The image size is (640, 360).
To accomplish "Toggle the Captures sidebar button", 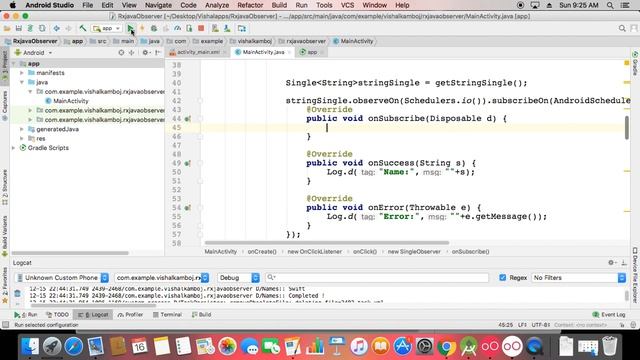I will [5, 105].
